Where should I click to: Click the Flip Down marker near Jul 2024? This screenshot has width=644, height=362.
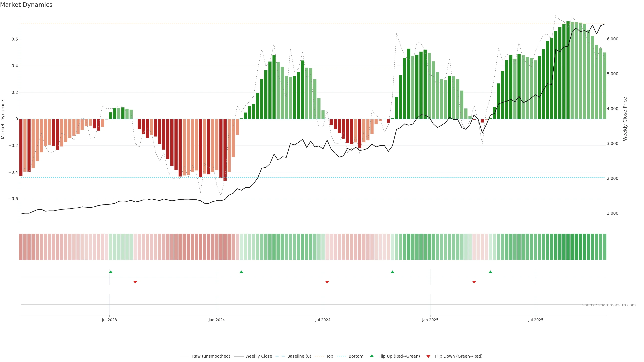pyautogui.click(x=327, y=282)
